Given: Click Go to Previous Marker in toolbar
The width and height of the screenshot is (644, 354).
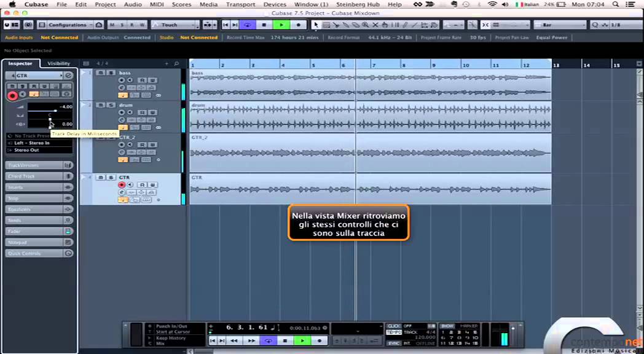Looking at the screenshot, I should (x=226, y=25).
